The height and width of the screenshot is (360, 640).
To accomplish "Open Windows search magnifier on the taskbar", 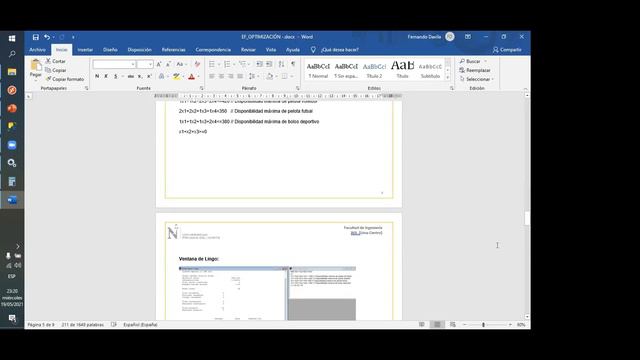I will (x=12, y=54).
